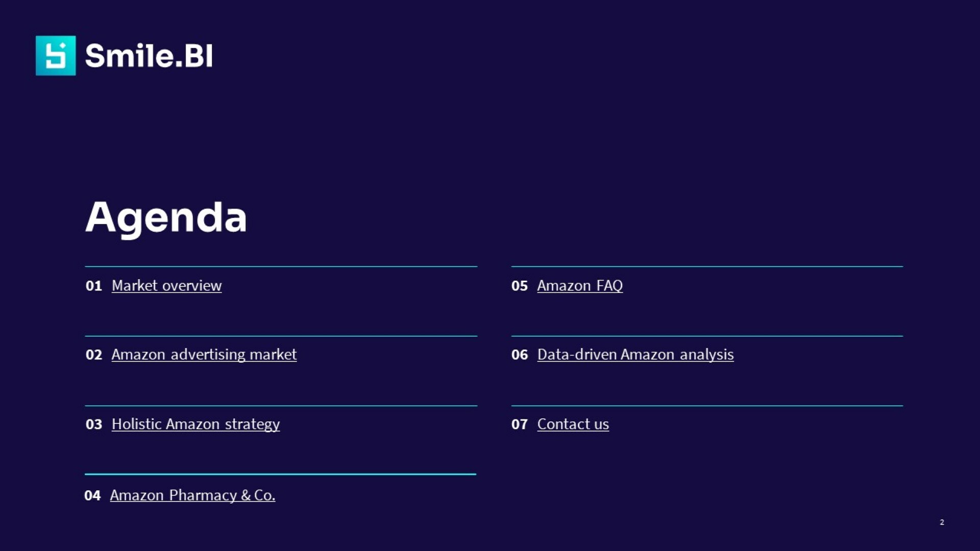Click the divider line above Market overview
The height and width of the screenshot is (551, 980).
click(281, 266)
